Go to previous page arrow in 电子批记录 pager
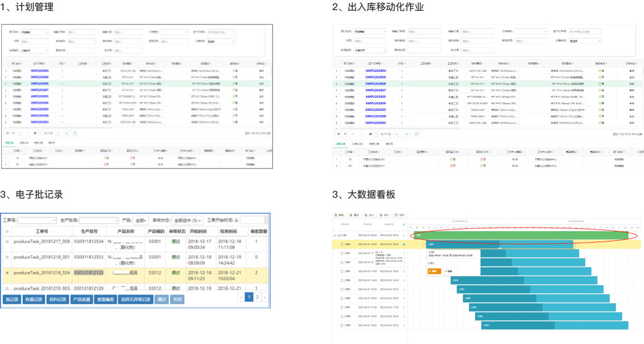Viewport: 644px width, 344px height. coord(241,297)
